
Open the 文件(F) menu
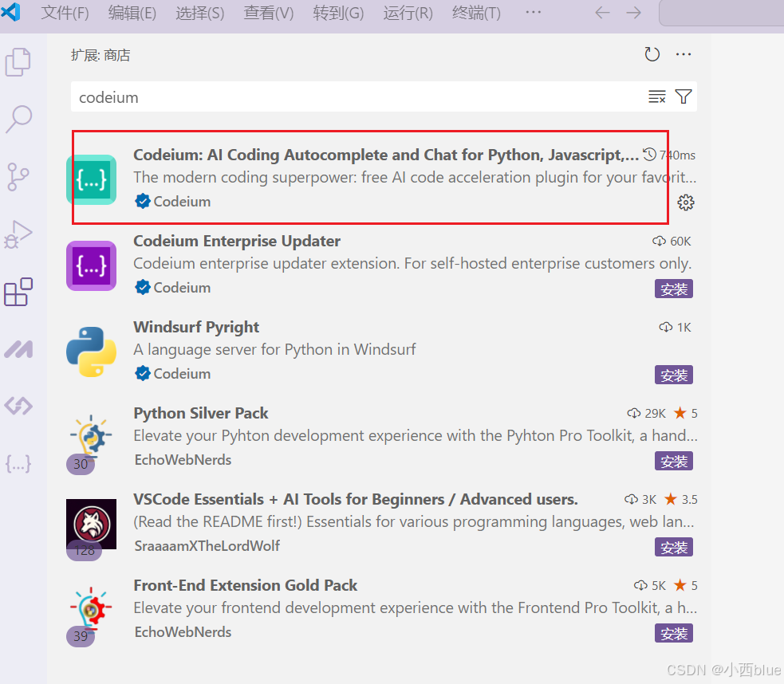coord(65,13)
